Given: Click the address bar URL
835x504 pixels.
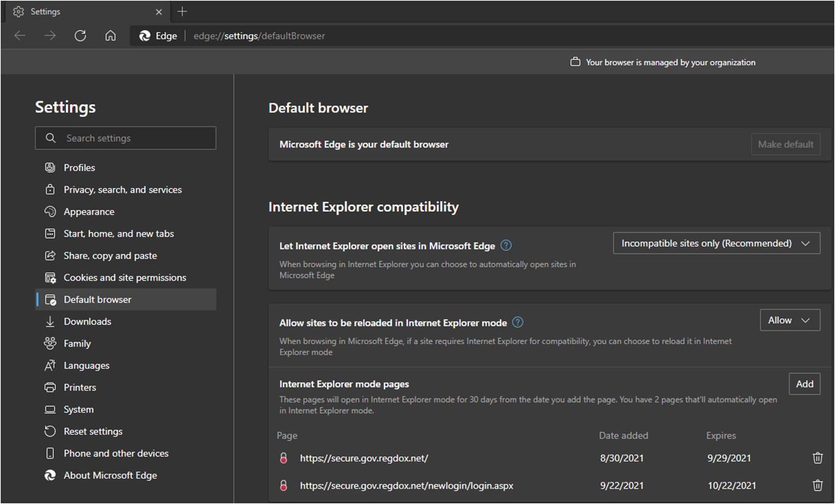Looking at the screenshot, I should [259, 36].
